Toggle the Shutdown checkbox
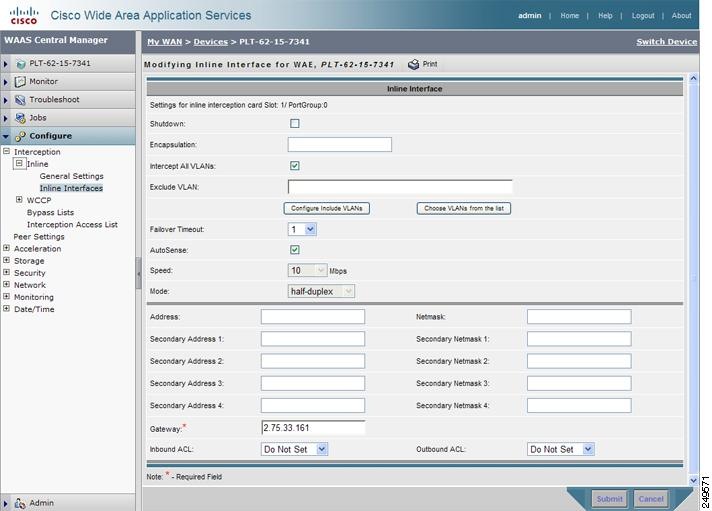 click(x=295, y=124)
